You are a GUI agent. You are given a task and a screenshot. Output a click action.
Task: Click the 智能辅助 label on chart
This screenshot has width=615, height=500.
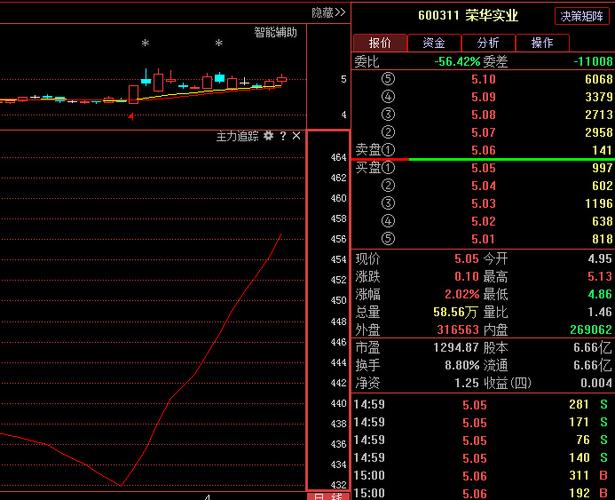pyautogui.click(x=275, y=32)
